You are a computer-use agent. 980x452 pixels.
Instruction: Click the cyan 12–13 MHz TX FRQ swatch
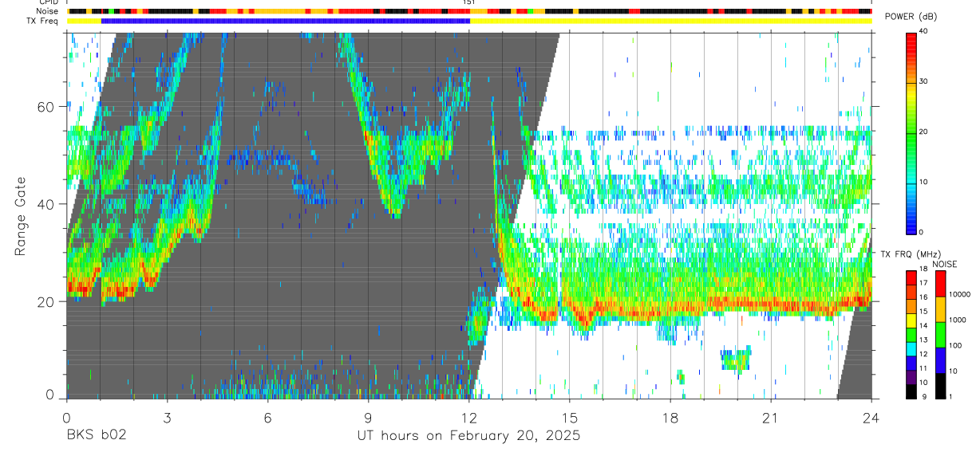(912, 348)
